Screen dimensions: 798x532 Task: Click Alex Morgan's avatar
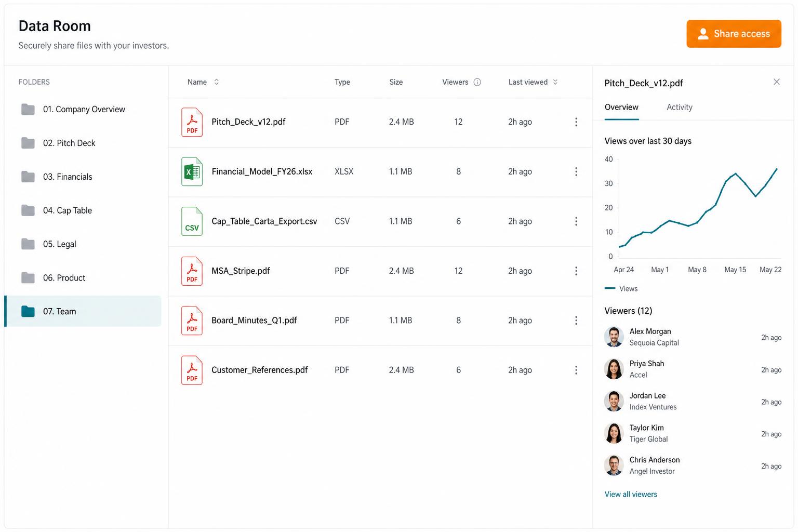pos(614,337)
